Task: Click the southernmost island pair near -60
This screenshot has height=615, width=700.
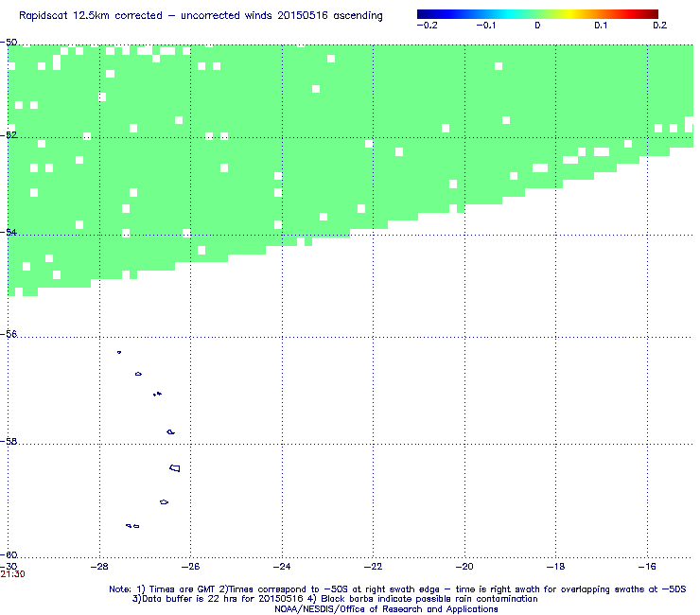Action: point(132,526)
